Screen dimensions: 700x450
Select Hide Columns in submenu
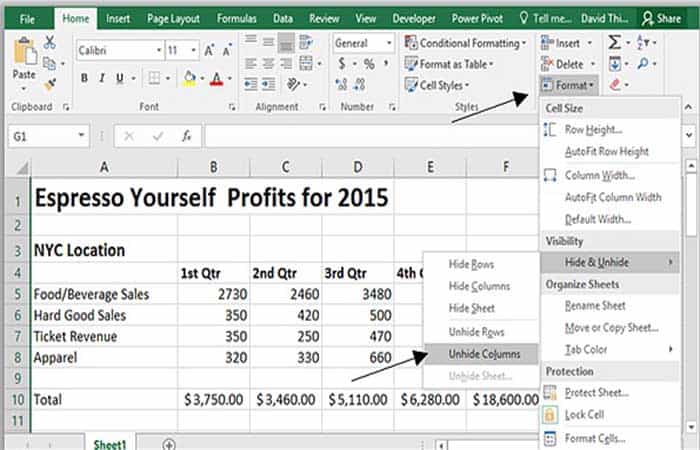coord(481,286)
